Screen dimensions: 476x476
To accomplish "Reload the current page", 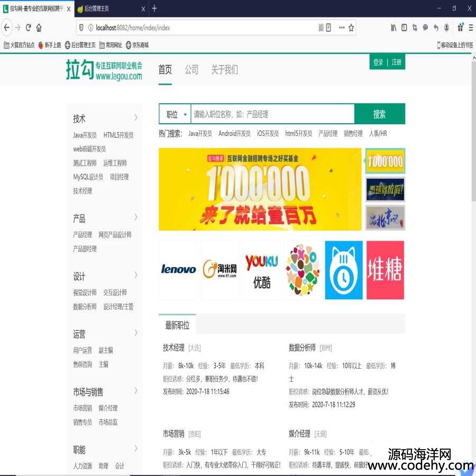I will (28, 28).
